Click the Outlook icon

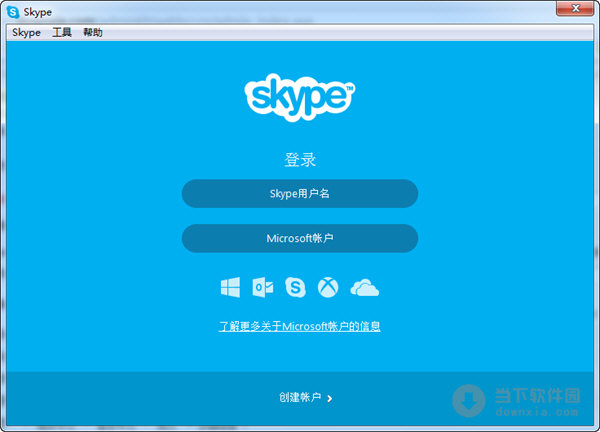tap(263, 287)
